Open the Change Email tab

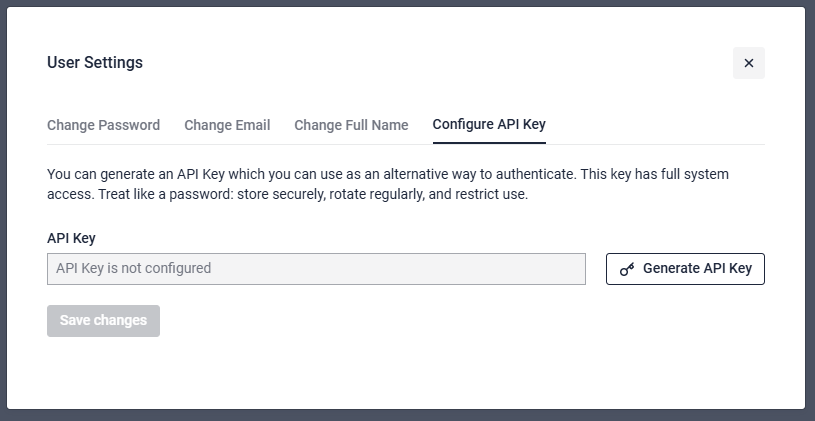pos(227,125)
